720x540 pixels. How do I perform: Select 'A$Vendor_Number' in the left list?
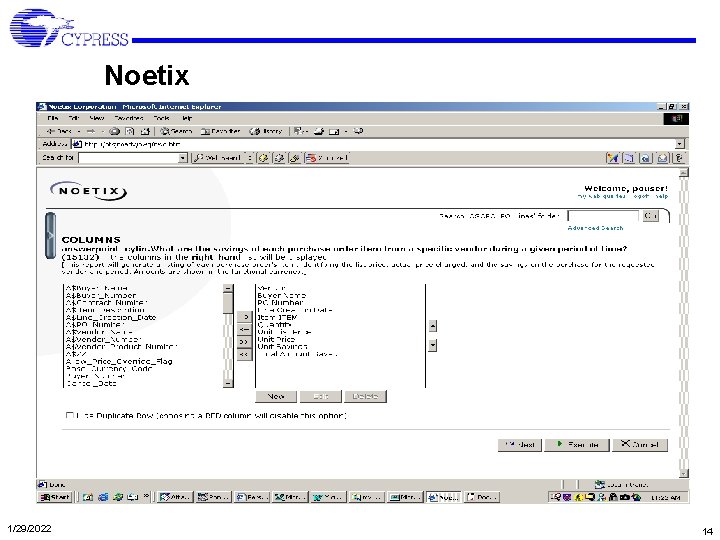coord(103,339)
